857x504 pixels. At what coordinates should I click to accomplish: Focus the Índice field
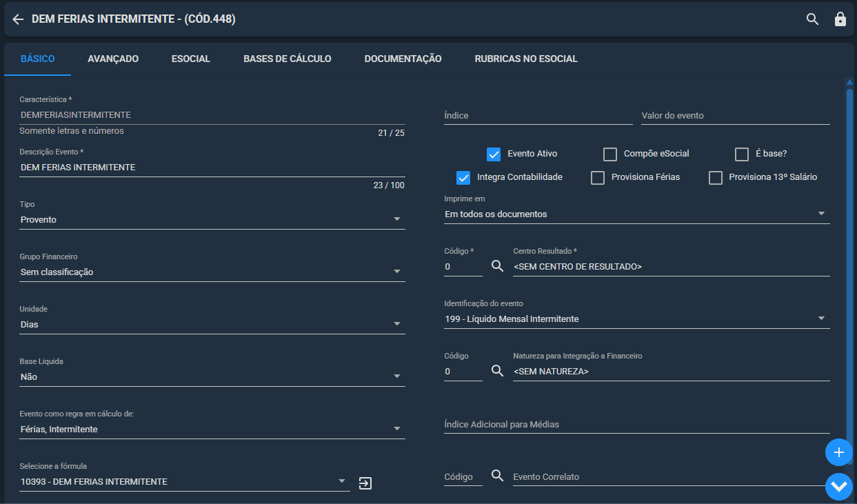click(x=538, y=115)
